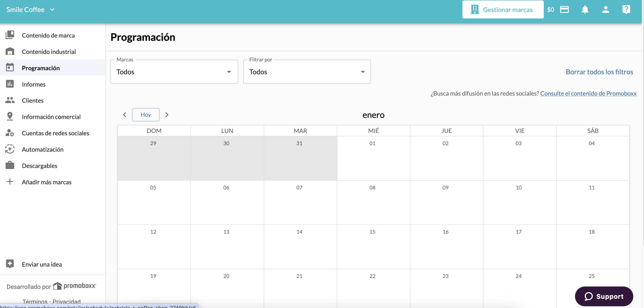Image resolution: width=644 pixels, height=308 pixels.
Task: Select calendar day 21 under MAR
Action: coord(300,288)
